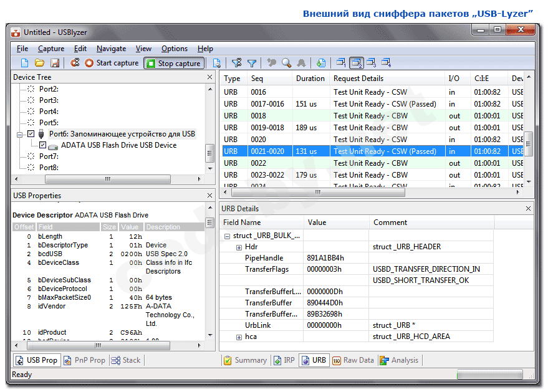Collapse the struct _URB_BULK root node
This screenshot has width=548, height=392.
[227, 236]
